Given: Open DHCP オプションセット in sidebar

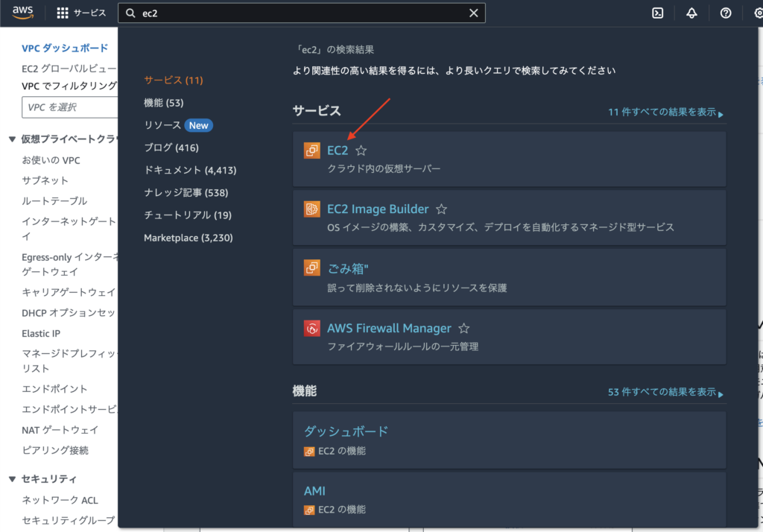Looking at the screenshot, I should pyautogui.click(x=69, y=313).
